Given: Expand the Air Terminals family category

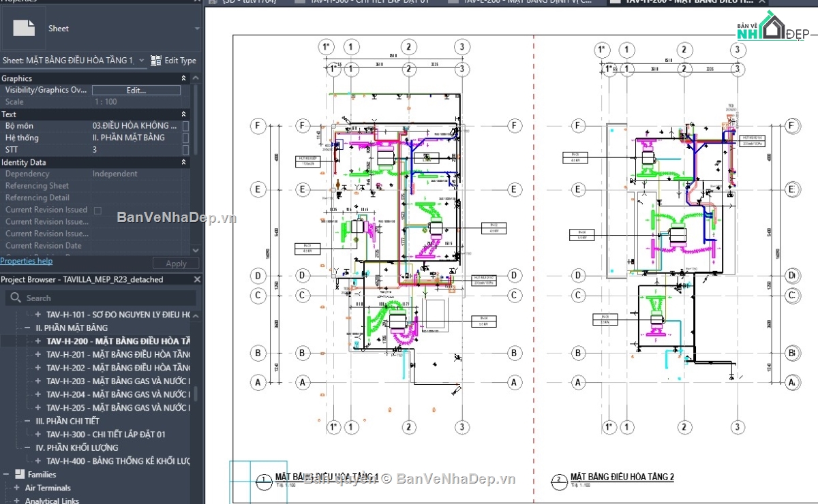Looking at the screenshot, I should pyautogui.click(x=16, y=488).
